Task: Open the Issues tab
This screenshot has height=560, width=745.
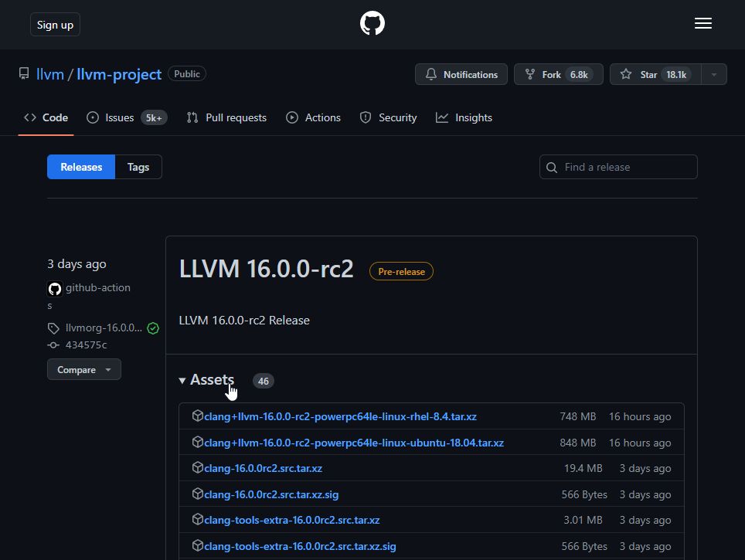Action: (x=119, y=117)
